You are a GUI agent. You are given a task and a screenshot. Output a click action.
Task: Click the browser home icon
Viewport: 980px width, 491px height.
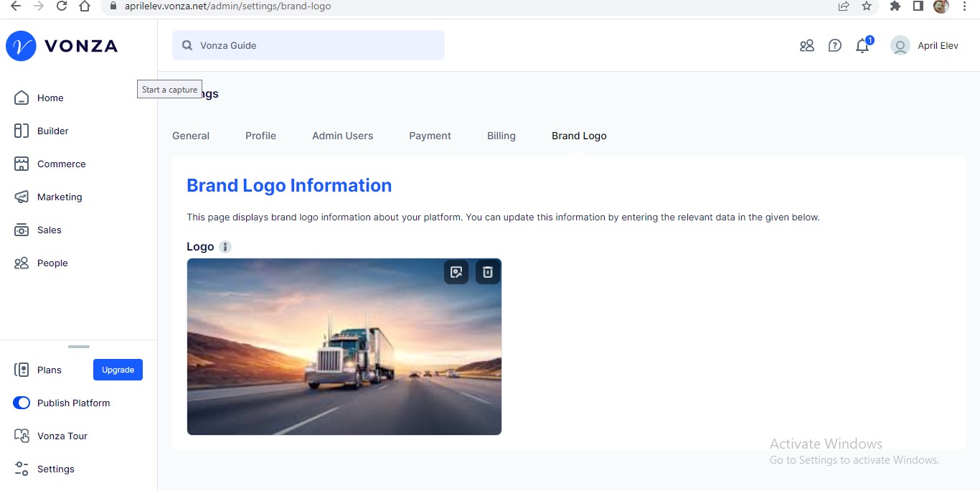click(x=85, y=6)
